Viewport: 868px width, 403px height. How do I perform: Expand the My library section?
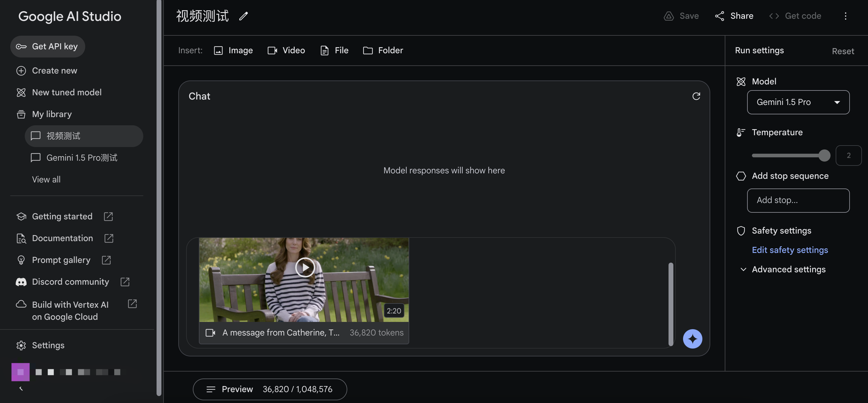[x=52, y=114]
